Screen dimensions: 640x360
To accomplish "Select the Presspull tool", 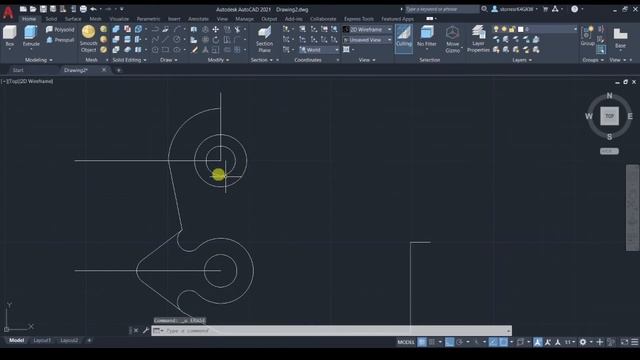I will tap(60, 40).
